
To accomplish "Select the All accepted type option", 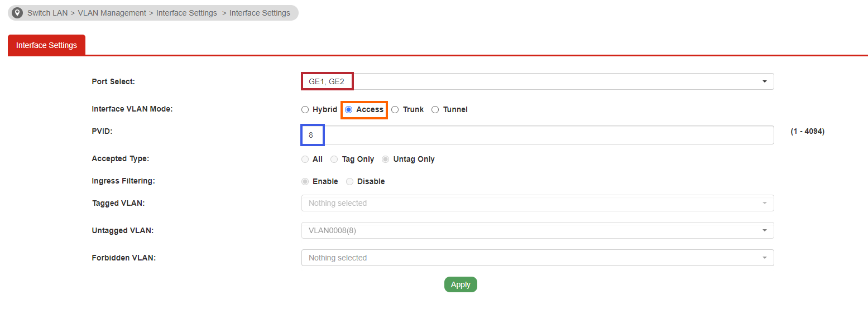I will 305,160.
